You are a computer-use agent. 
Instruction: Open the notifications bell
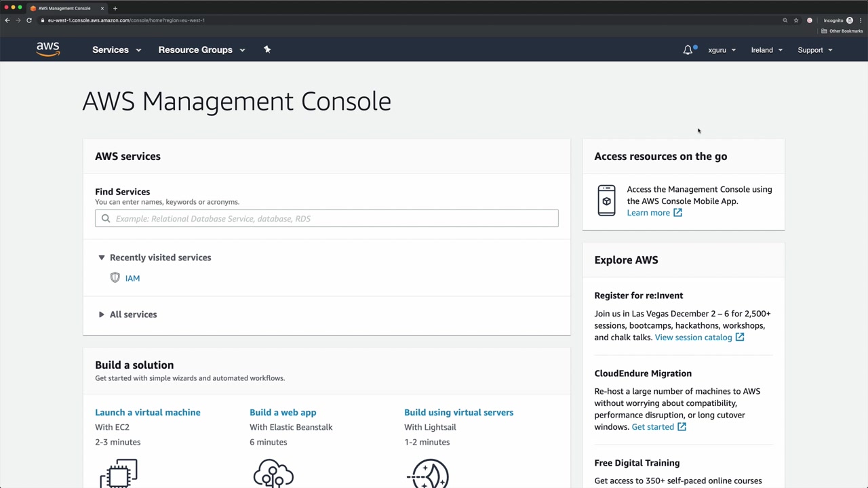point(688,50)
